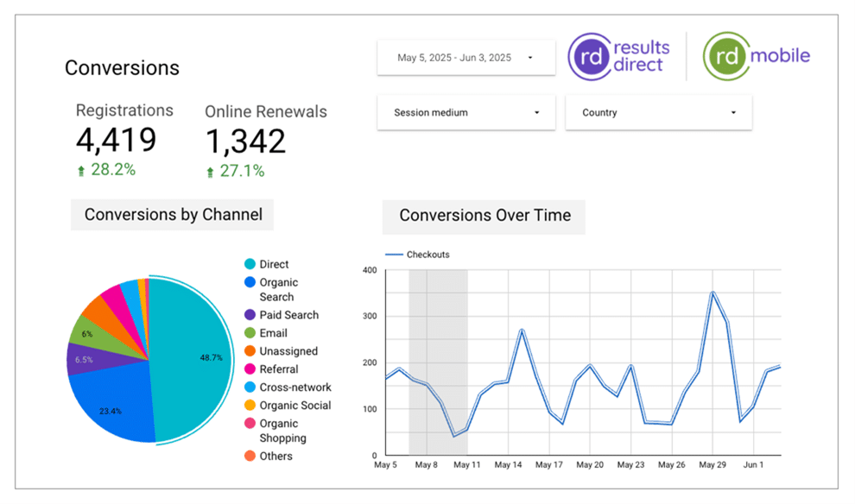Click the pink dot next to Referral
The image size is (855, 504).
point(249,369)
